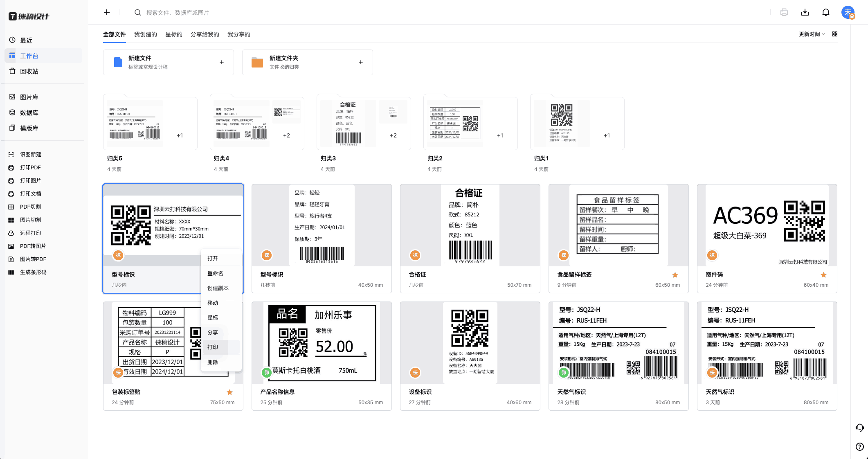Open the notification bell
This screenshot has height=459, width=868.
coord(825,12)
